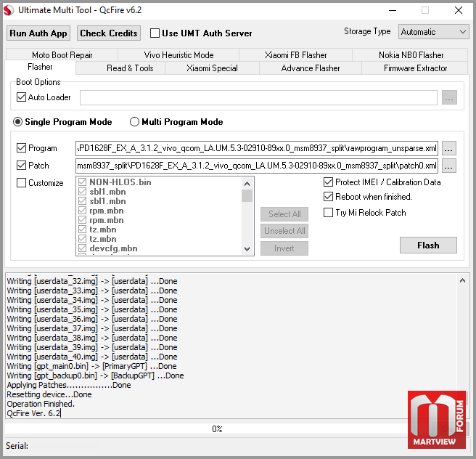Open Nokia NB0 Flasher tab
Viewport: 476px width, 459px height.
(411, 55)
